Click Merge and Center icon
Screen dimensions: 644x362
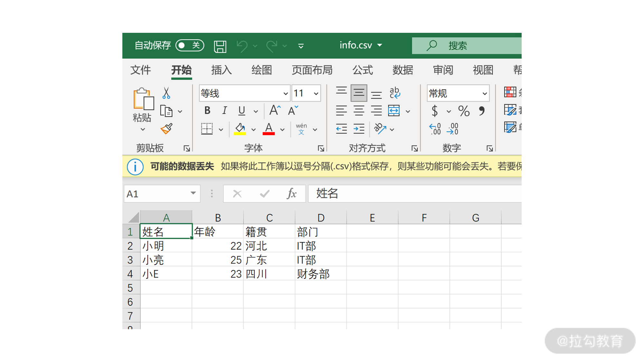pyautogui.click(x=394, y=111)
